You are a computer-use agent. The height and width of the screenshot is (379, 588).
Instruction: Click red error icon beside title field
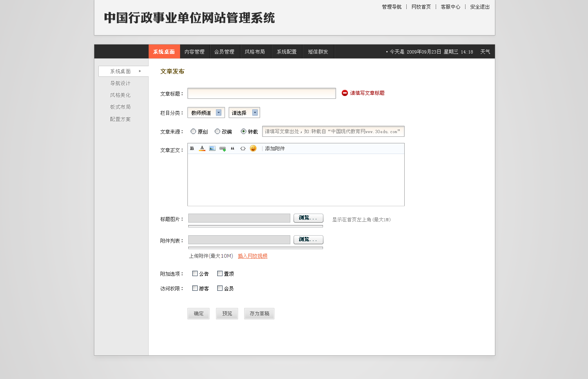pyautogui.click(x=345, y=93)
